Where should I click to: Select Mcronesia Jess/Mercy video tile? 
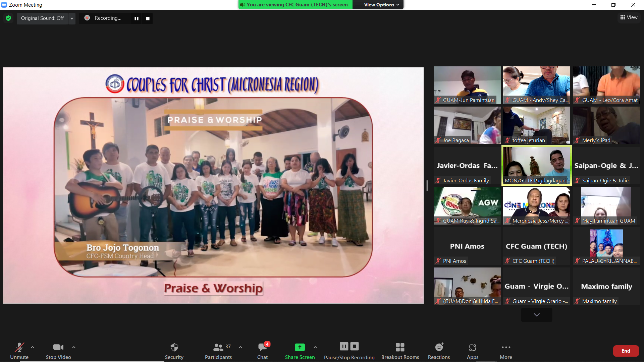(536, 205)
